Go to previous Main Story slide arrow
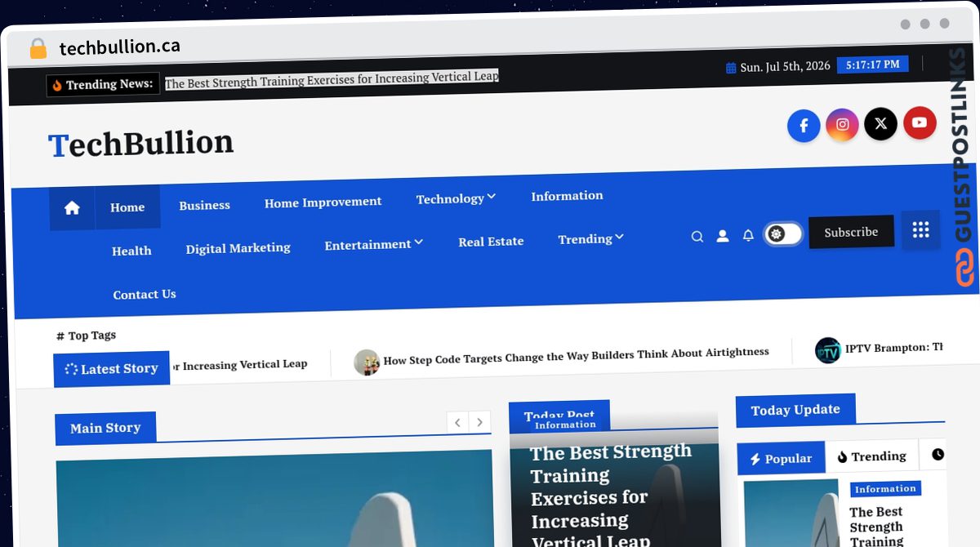This screenshot has width=980, height=547. [x=457, y=422]
